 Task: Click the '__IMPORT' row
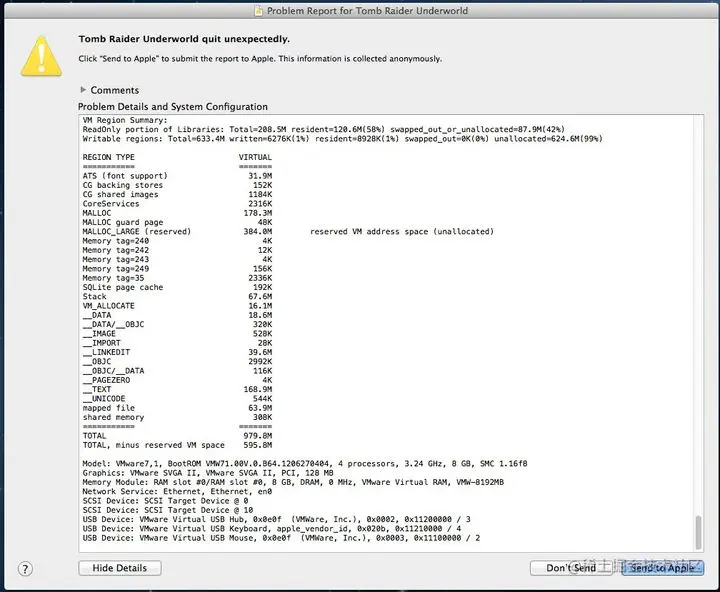coord(177,343)
